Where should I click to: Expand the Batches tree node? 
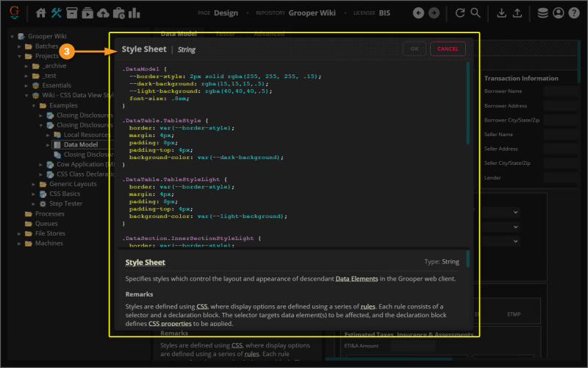coord(19,46)
